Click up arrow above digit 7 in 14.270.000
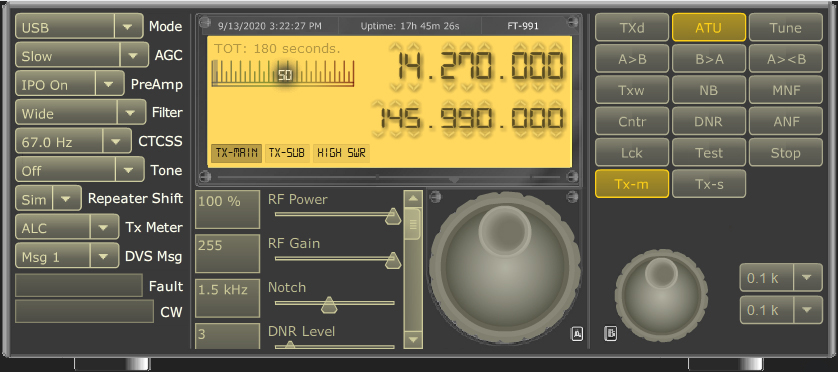This screenshot has width=838, height=372. coord(467,47)
